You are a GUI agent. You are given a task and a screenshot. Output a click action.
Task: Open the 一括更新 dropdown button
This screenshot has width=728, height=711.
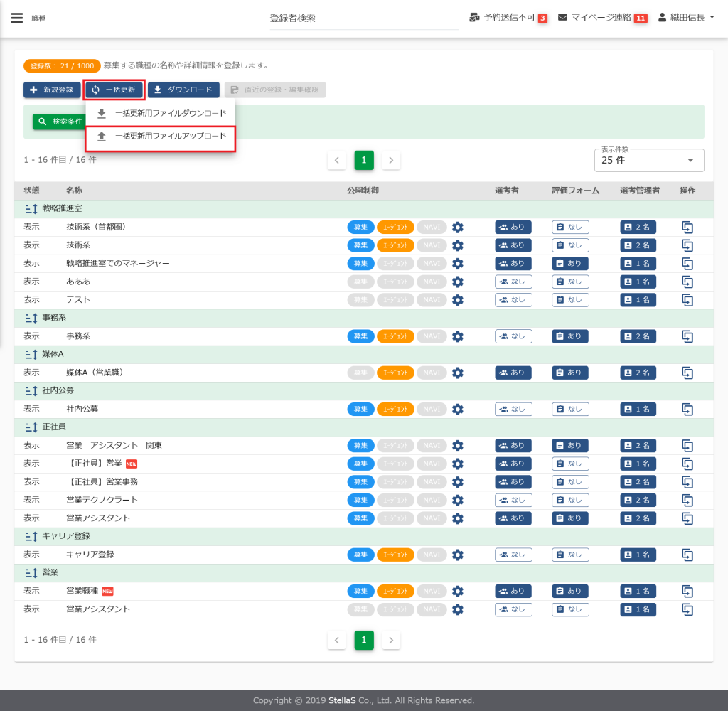click(114, 90)
